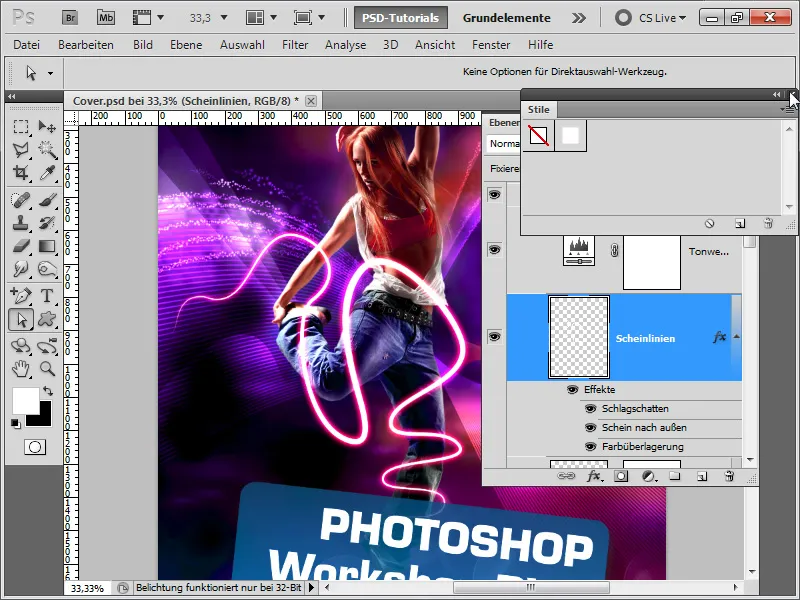This screenshot has height=600, width=800.
Task: Select the 3D object rotate tool
Action: [21, 346]
